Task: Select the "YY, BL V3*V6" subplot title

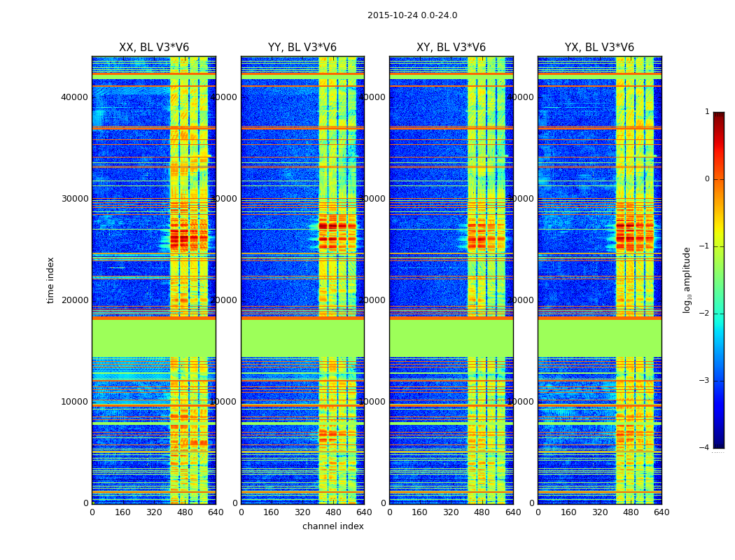Action: (302, 48)
